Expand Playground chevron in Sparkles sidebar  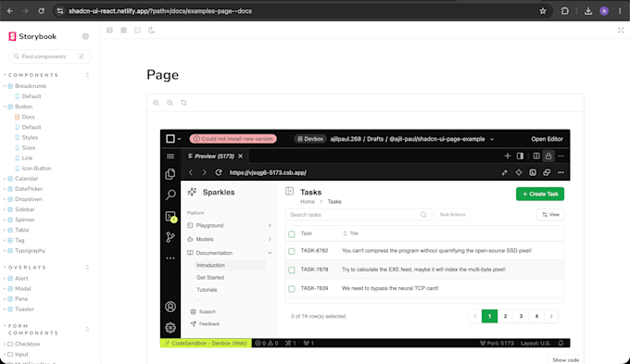[x=270, y=225]
